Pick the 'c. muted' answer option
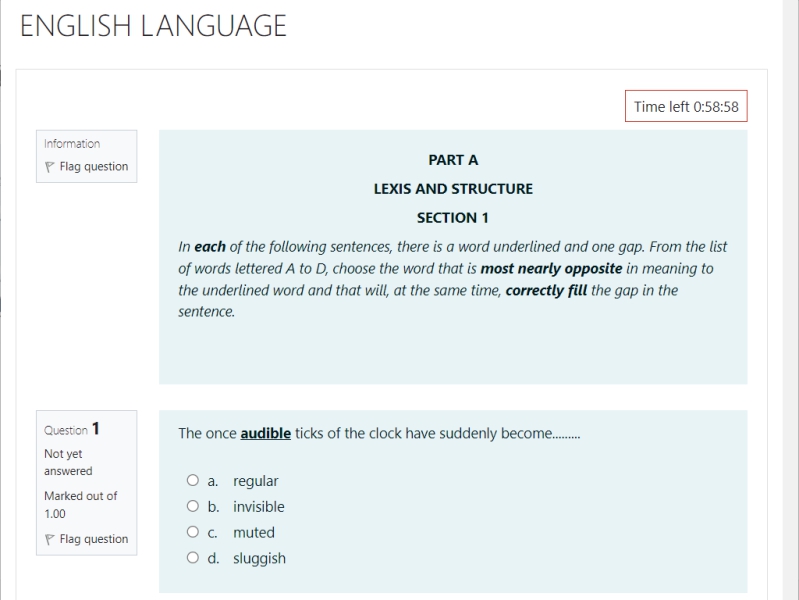The image size is (799, 600). tap(193, 533)
